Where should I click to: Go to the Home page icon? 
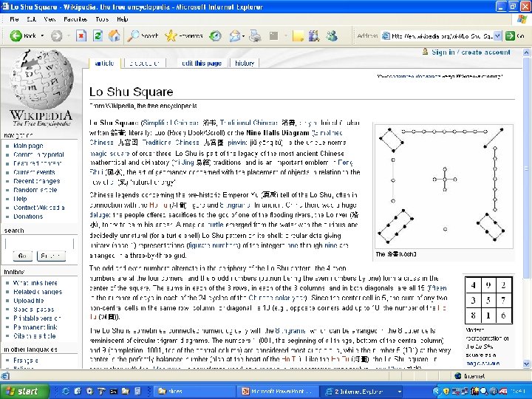pos(115,35)
